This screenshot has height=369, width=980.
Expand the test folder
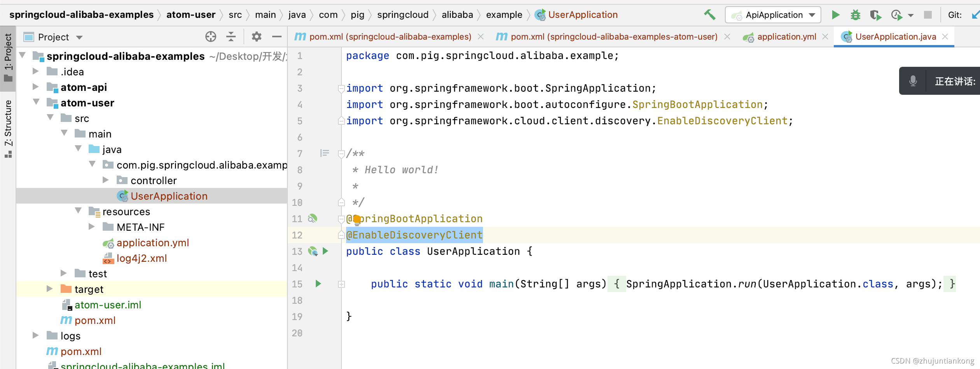tap(64, 273)
